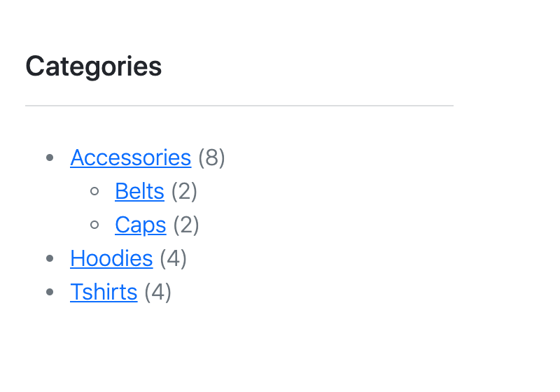Click the filled bullet beside Tshirts
The width and height of the screenshot is (560, 392).
point(50,292)
